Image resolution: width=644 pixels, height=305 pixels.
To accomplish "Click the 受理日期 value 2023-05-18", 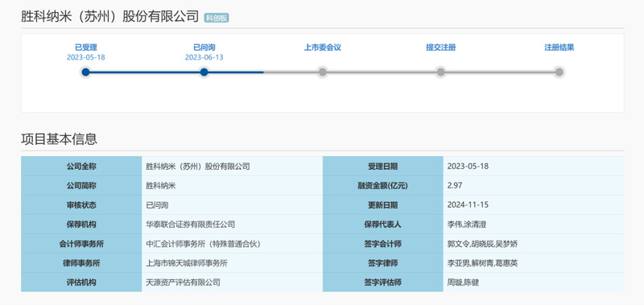I will tap(468, 167).
